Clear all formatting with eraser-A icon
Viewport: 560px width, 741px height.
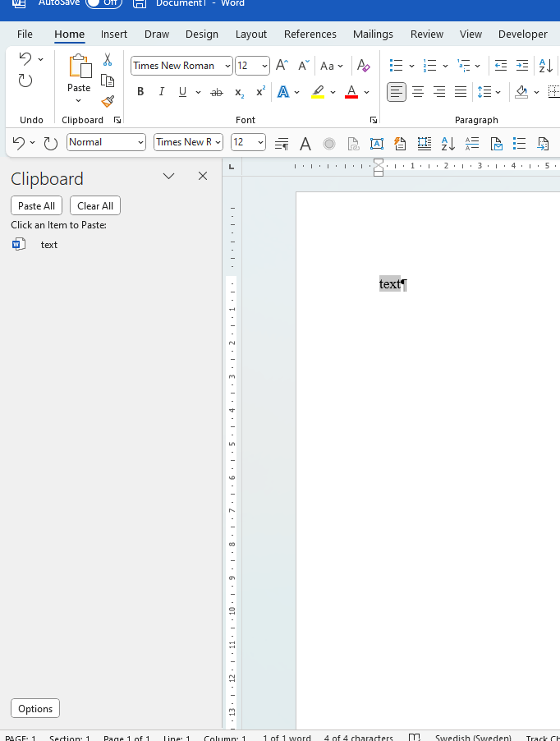364,65
